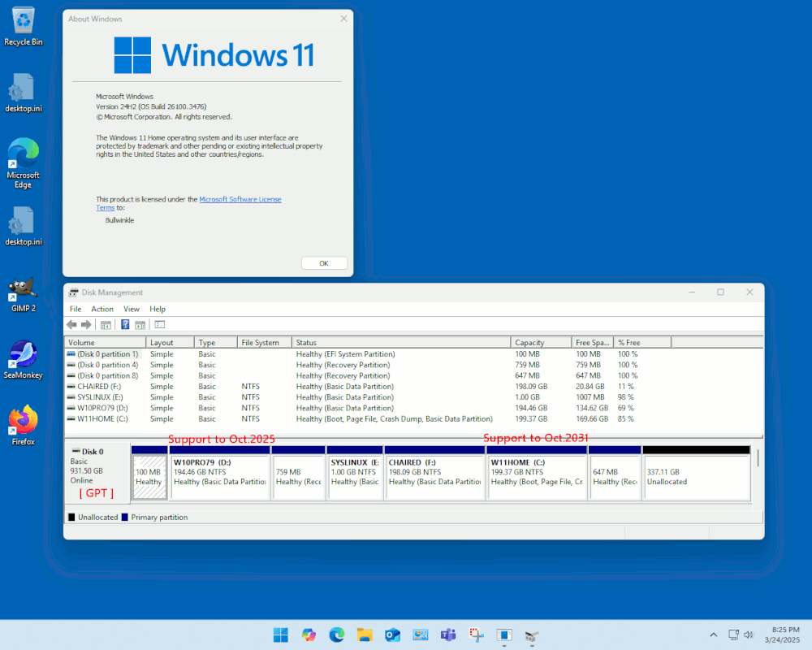Click the drive icon beside W11HOME (C:) row
812x650 pixels.
[71, 418]
